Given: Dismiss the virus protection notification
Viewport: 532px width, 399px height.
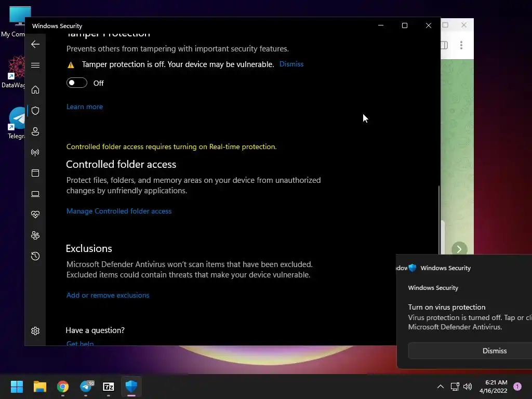Looking at the screenshot, I should pos(495,351).
